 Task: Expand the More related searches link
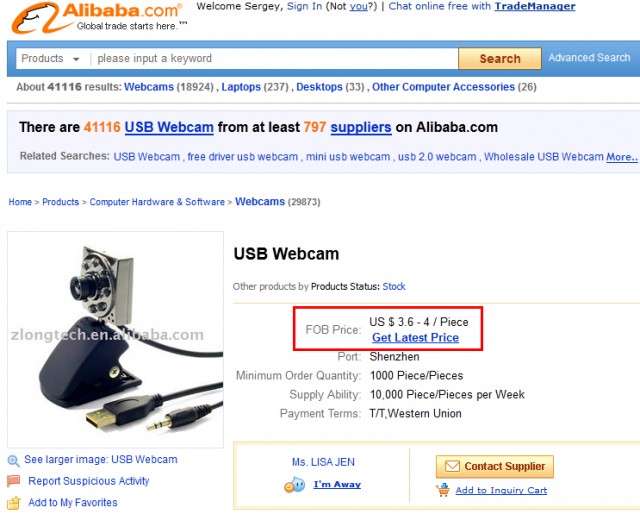point(621,157)
